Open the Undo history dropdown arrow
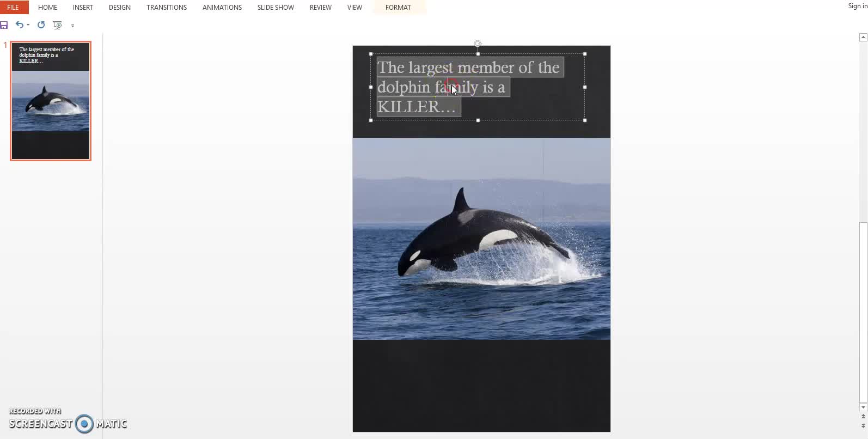This screenshot has width=868, height=439. point(28,25)
